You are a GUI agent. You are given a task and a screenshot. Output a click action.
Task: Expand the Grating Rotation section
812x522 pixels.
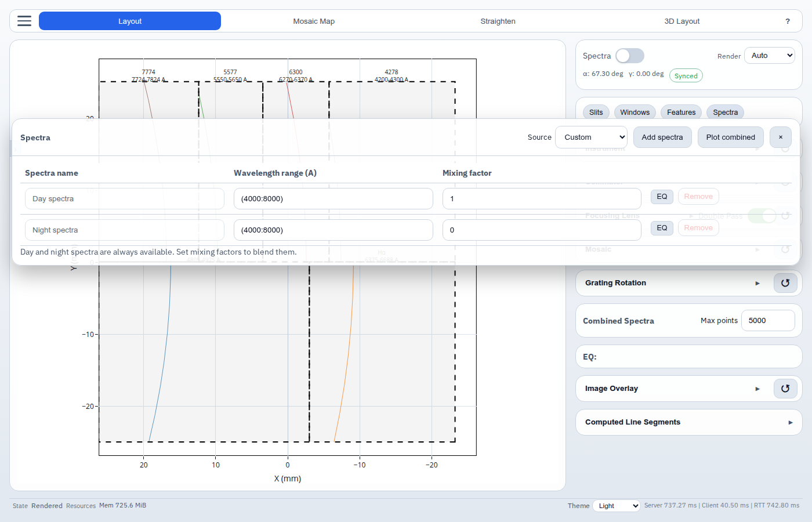click(x=757, y=283)
